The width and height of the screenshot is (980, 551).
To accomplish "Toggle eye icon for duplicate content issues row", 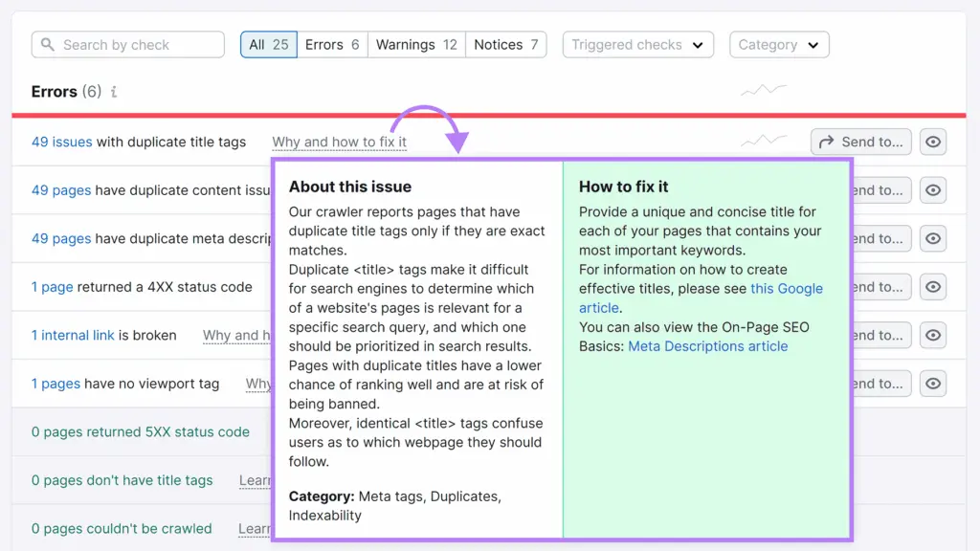I will point(933,190).
